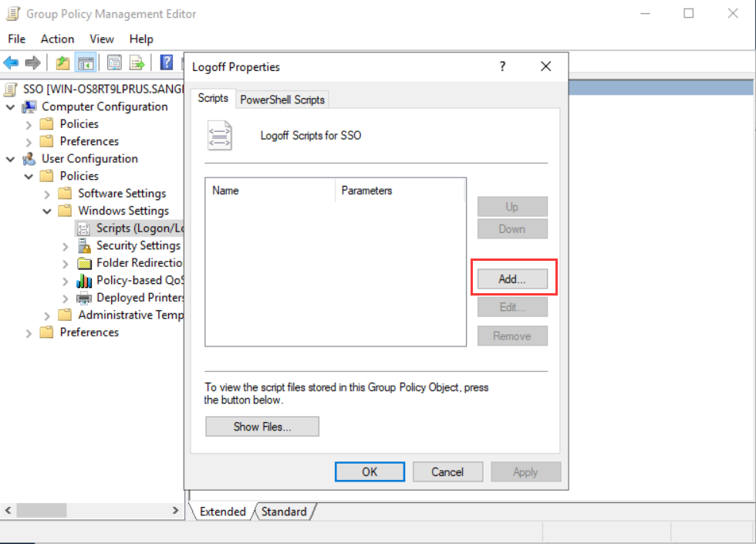Screen dimensions: 756x544
Task: Confirm dialog with OK button
Action: [x=370, y=471]
